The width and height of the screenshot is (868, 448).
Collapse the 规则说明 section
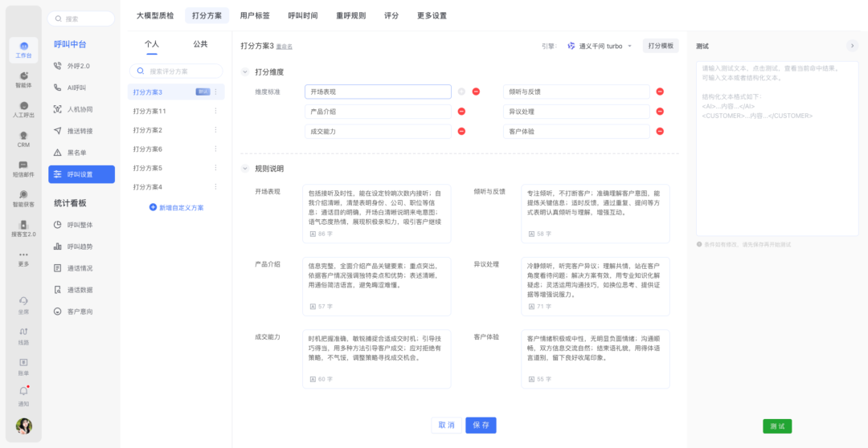[246, 169]
